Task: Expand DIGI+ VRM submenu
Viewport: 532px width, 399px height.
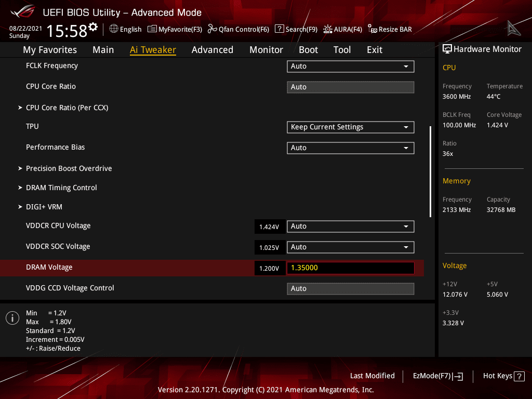Action: click(44, 207)
